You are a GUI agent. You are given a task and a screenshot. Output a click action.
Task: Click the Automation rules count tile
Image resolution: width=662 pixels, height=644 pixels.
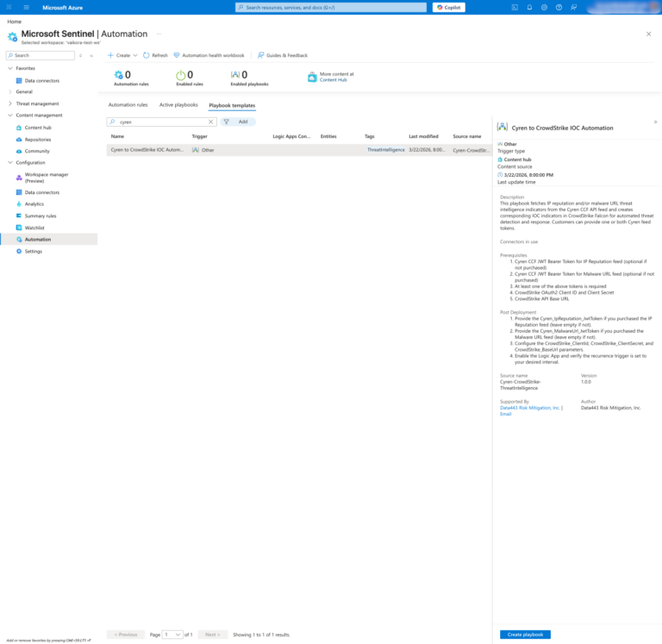[131, 78]
